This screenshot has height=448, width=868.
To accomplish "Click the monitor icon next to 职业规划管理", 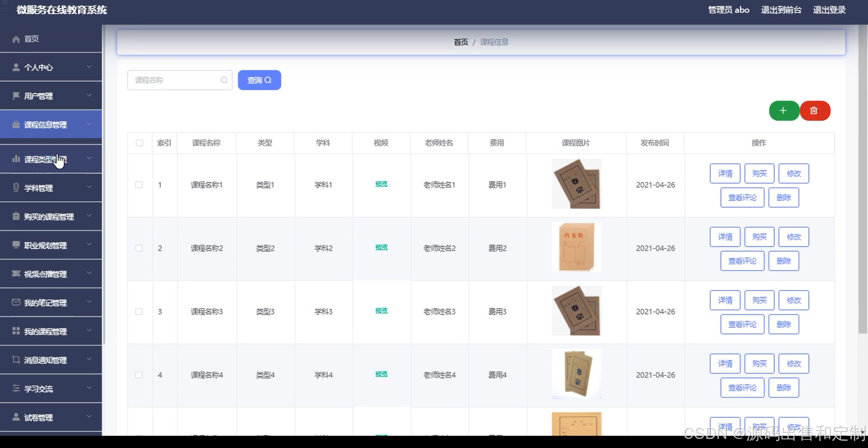I will (x=16, y=245).
